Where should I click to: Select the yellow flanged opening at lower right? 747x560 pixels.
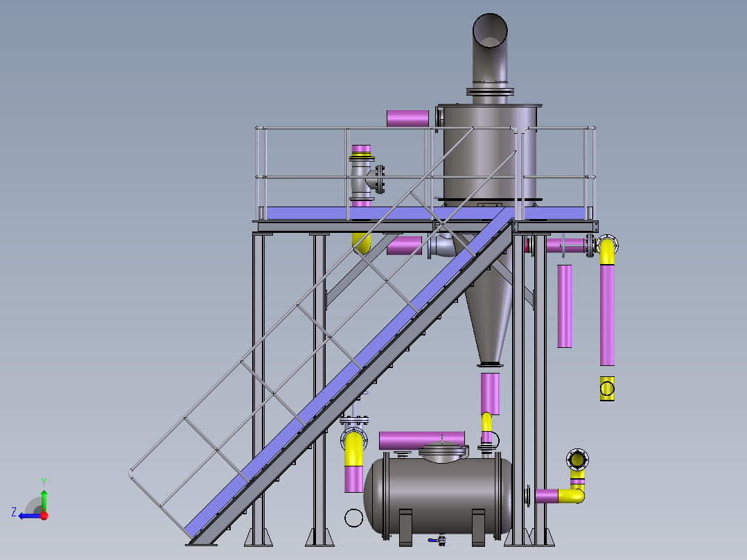(x=577, y=460)
